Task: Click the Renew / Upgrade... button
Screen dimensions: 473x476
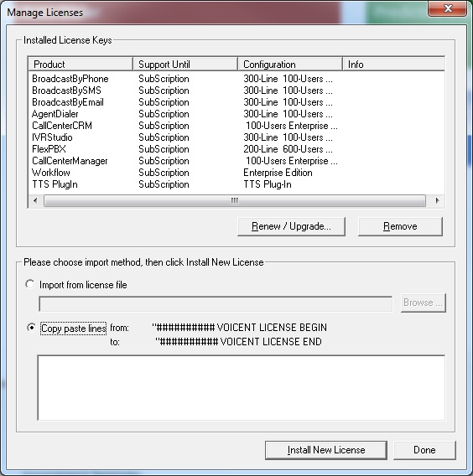Action: 291,226
